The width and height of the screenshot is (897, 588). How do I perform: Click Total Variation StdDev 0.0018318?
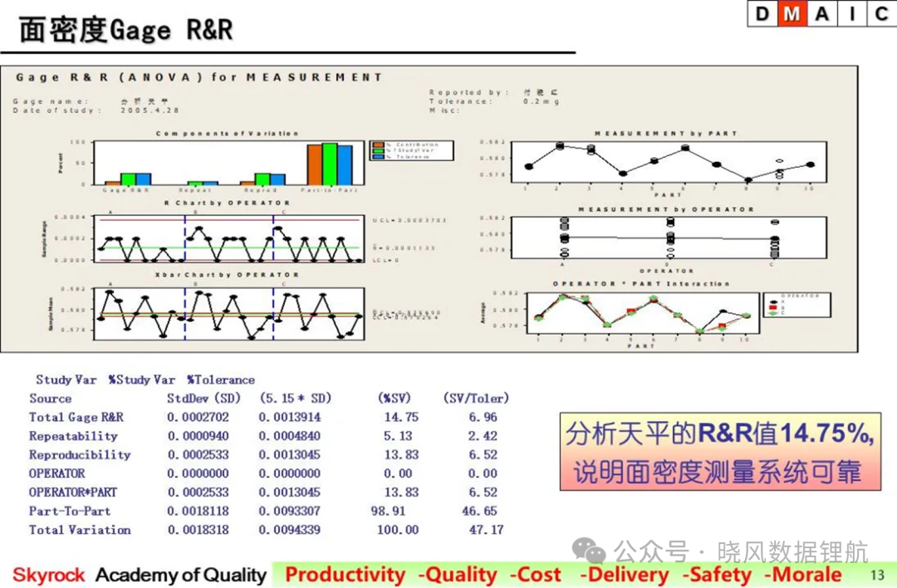pos(198,530)
